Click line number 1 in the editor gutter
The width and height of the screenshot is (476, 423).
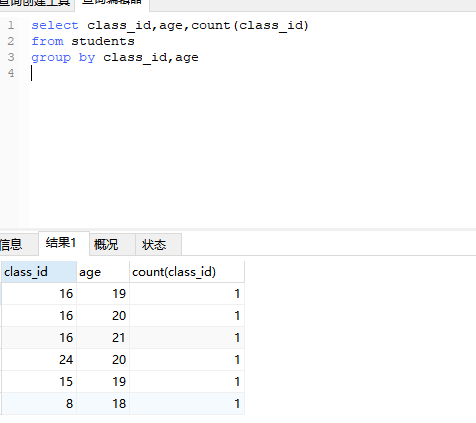[11, 25]
